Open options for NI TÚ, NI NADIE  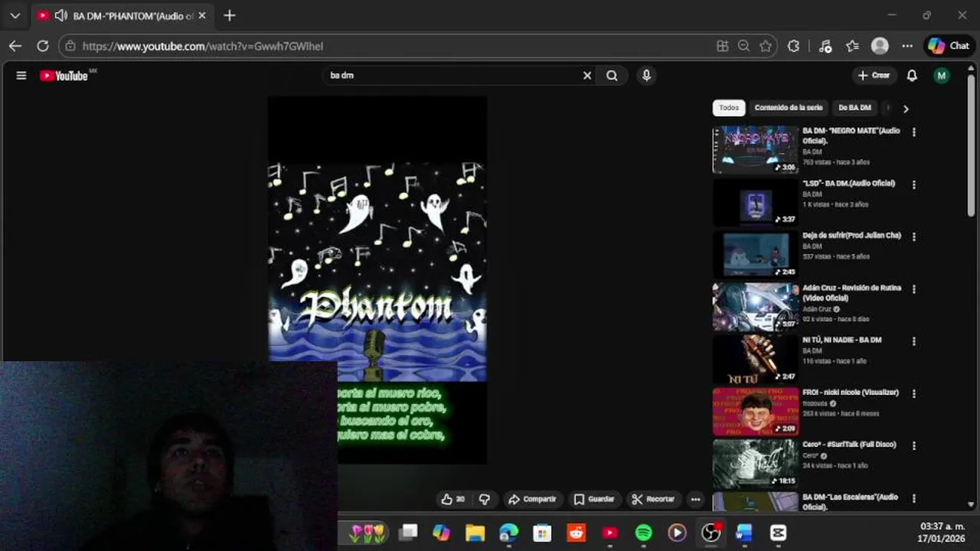click(913, 341)
